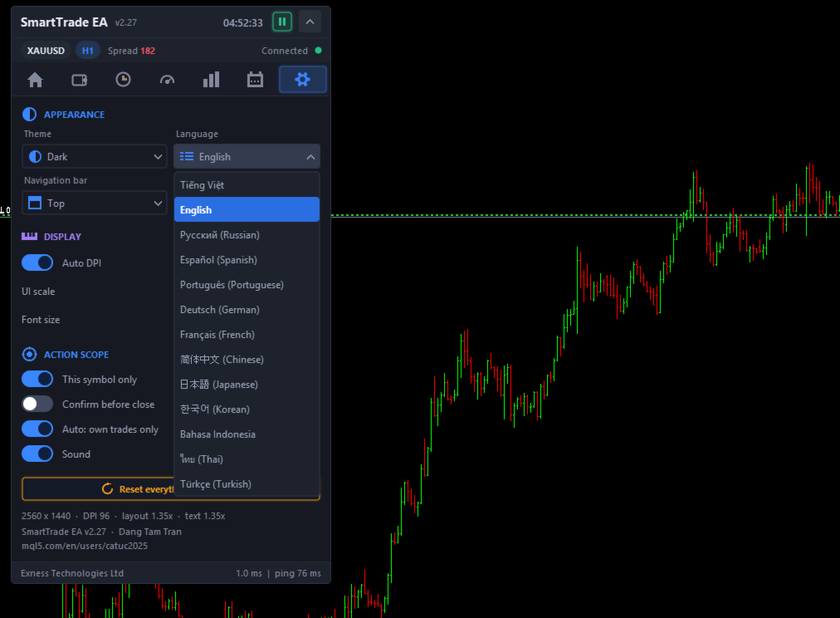Open the bar chart statistics tab
Viewport: 840px width, 618px height.
211,80
